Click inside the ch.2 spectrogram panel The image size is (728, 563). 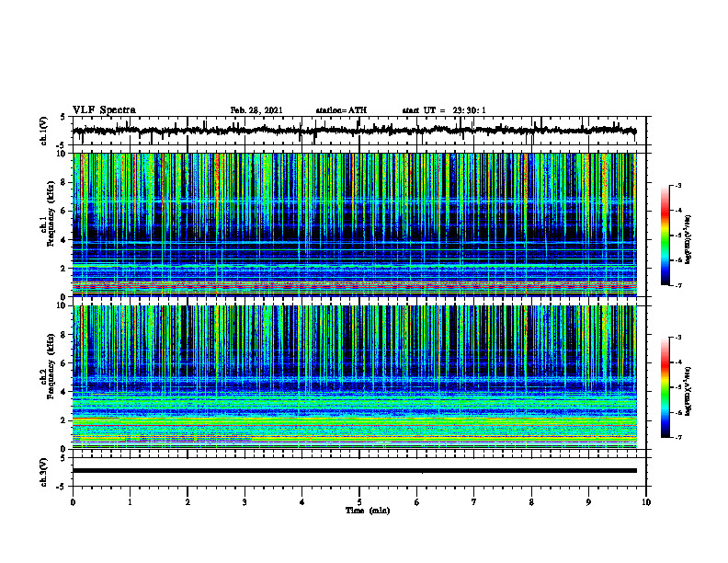(x=354, y=377)
